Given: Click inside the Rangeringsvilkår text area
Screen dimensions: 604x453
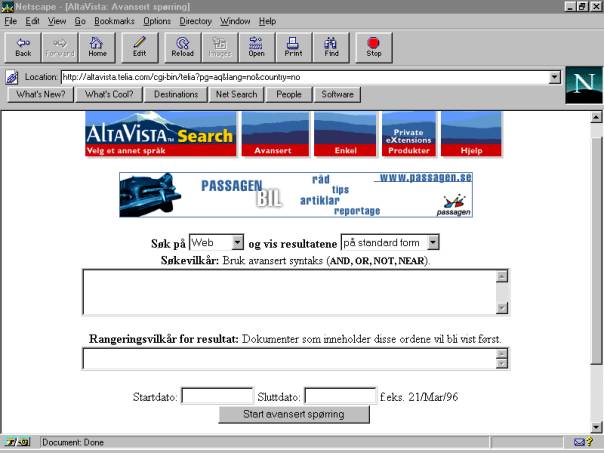Looking at the screenshot, I should [x=290, y=359].
